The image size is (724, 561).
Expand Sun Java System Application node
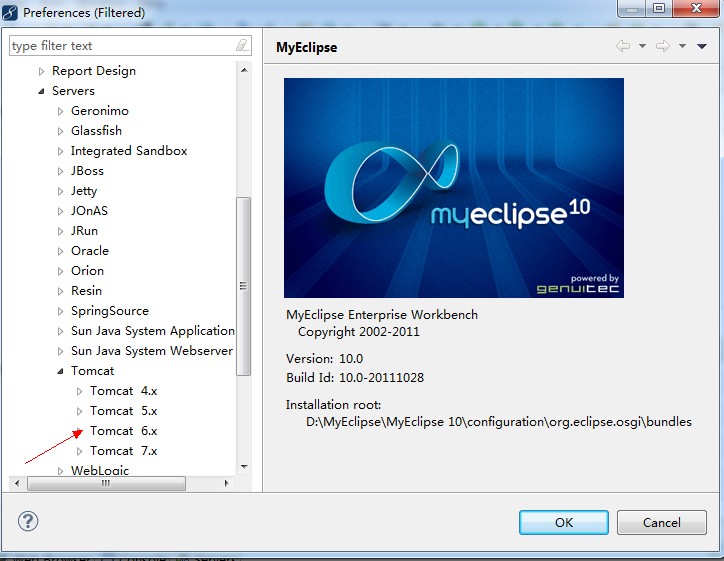tap(60, 331)
